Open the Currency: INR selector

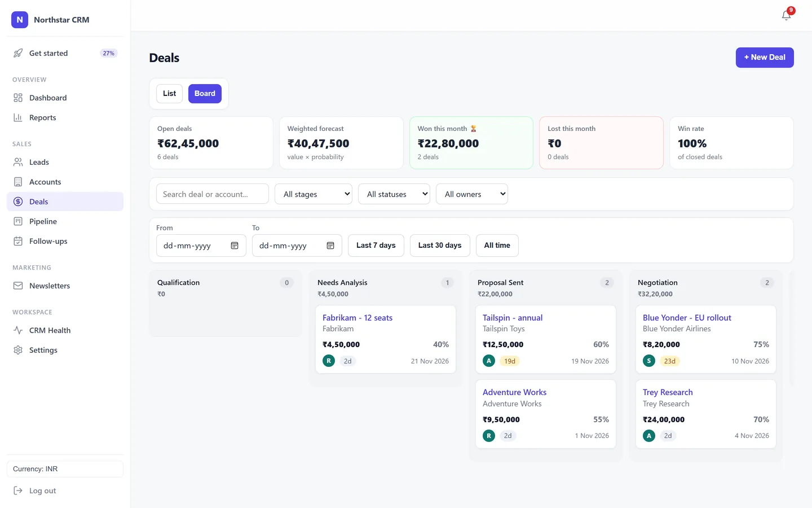point(65,469)
